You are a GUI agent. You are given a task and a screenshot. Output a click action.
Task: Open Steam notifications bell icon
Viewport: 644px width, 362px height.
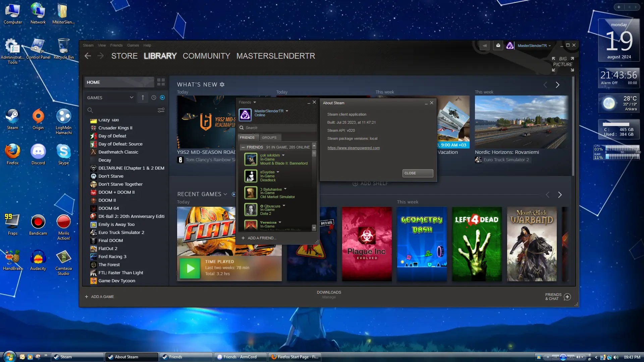(x=498, y=46)
